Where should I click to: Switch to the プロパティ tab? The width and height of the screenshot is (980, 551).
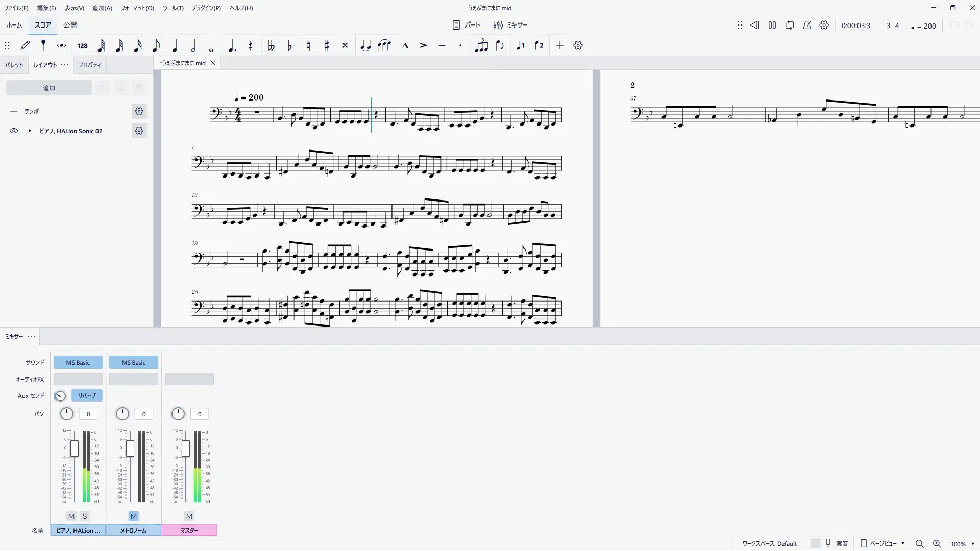click(90, 65)
